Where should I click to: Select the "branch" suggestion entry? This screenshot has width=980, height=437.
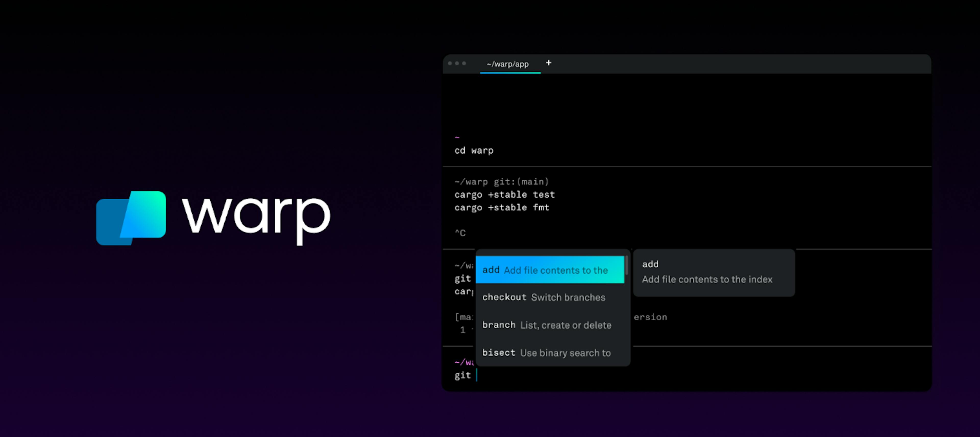546,325
